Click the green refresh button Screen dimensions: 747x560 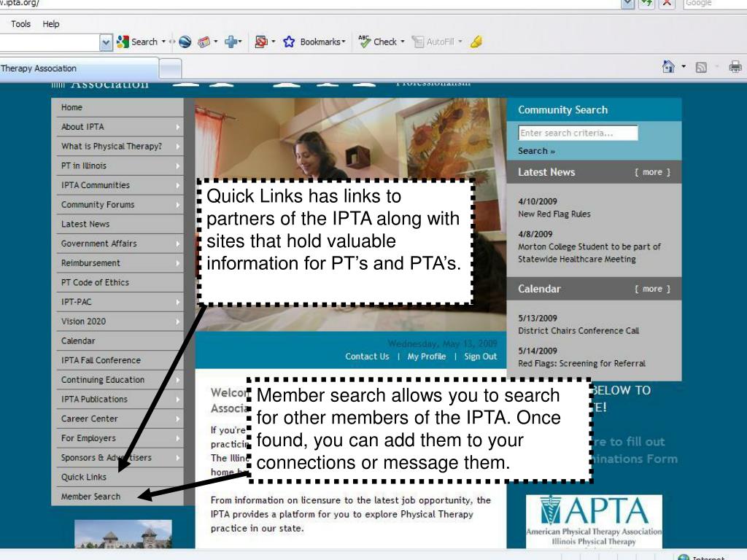click(x=646, y=4)
